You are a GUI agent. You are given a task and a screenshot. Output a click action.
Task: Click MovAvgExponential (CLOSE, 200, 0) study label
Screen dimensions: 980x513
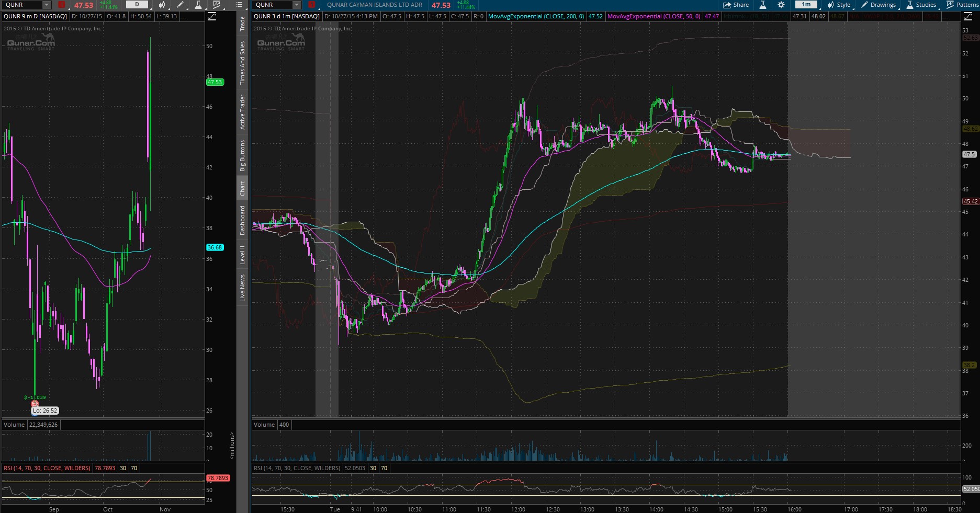(536, 16)
